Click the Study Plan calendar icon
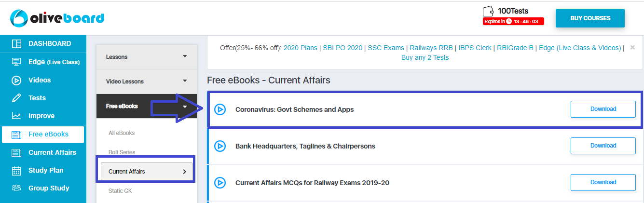644x203 pixels. coord(16,170)
